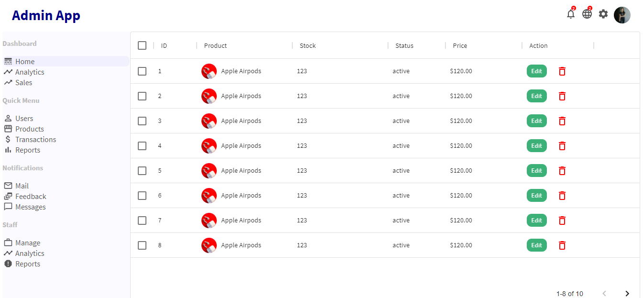Screen dimensions: 644x298
Task: Open the notifications bell icon
Action: [x=571, y=14]
